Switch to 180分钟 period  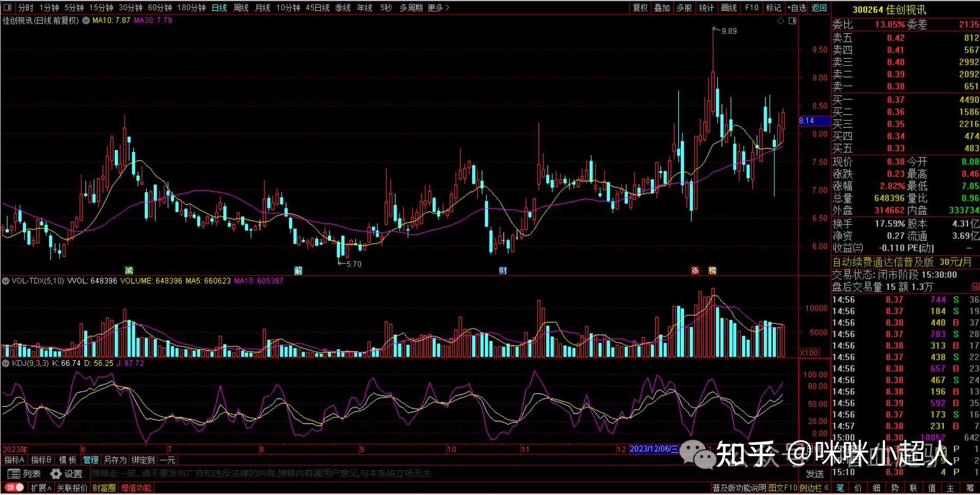tap(191, 8)
